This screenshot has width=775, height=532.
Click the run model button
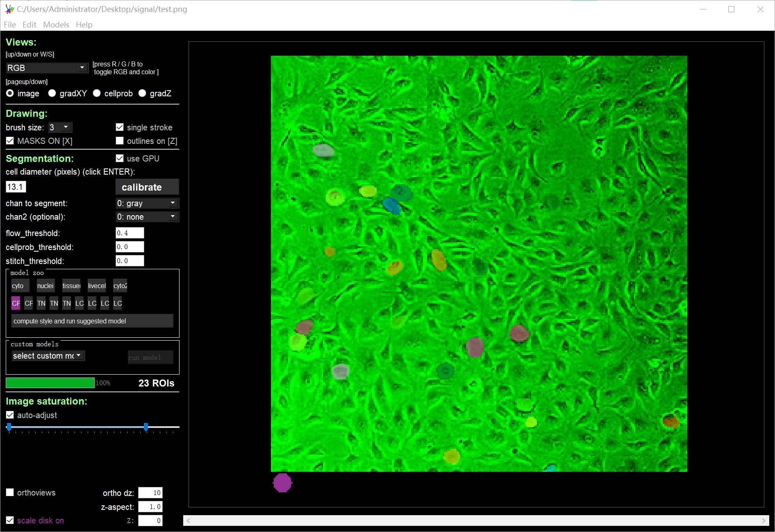pyautogui.click(x=150, y=357)
